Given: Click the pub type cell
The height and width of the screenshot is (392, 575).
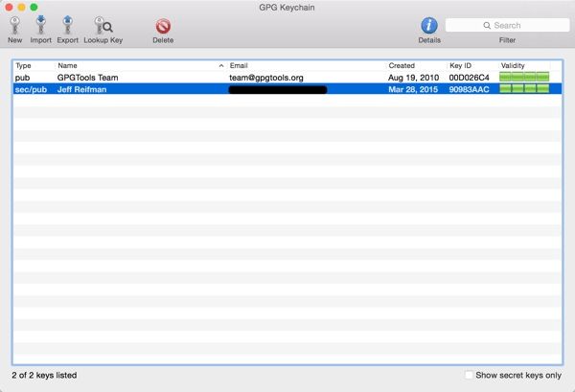Looking at the screenshot, I should pyautogui.click(x=22, y=78).
